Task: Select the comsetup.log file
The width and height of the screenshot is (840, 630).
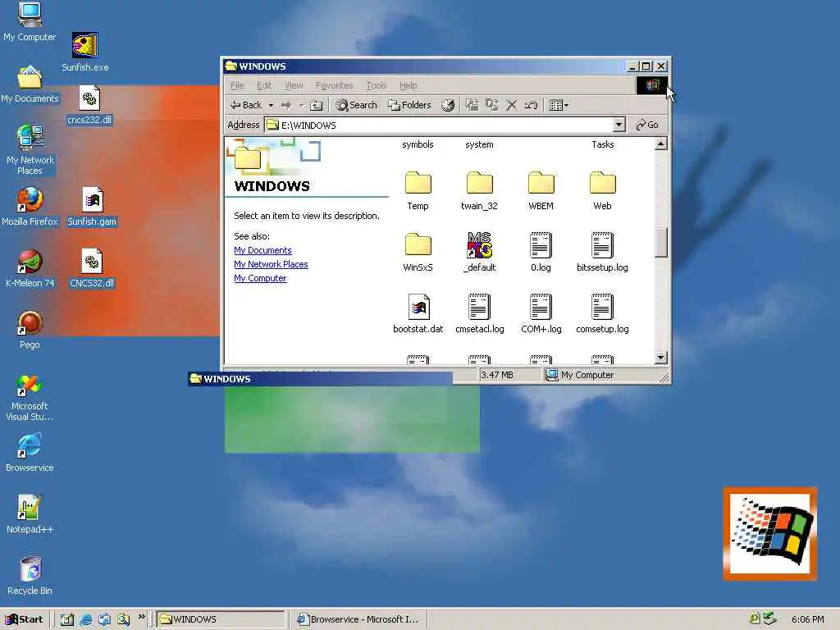Action: [603, 314]
